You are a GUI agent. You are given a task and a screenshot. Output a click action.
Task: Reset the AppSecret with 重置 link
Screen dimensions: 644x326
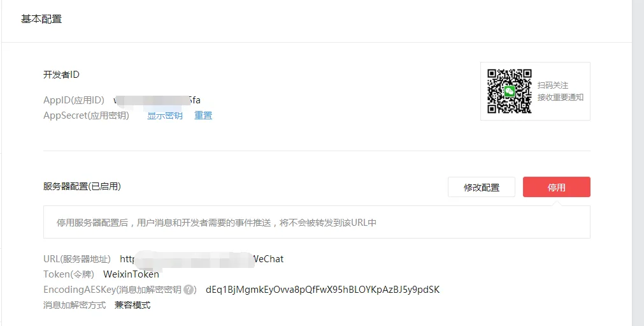(203, 115)
